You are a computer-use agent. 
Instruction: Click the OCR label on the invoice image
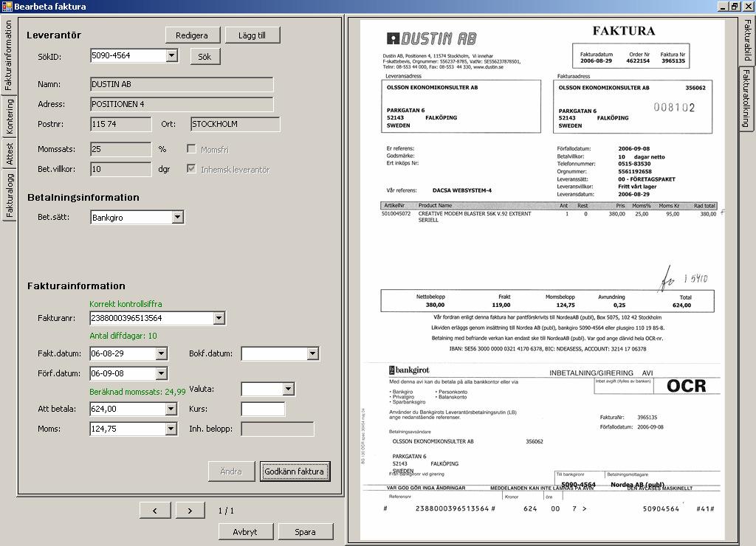(x=686, y=386)
